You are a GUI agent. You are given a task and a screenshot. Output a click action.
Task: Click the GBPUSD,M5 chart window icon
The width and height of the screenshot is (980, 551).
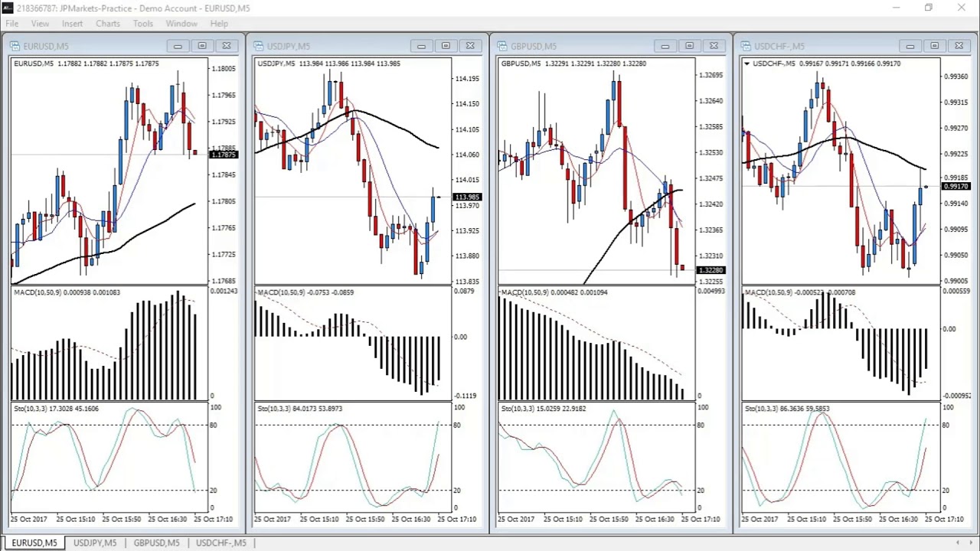(x=503, y=46)
